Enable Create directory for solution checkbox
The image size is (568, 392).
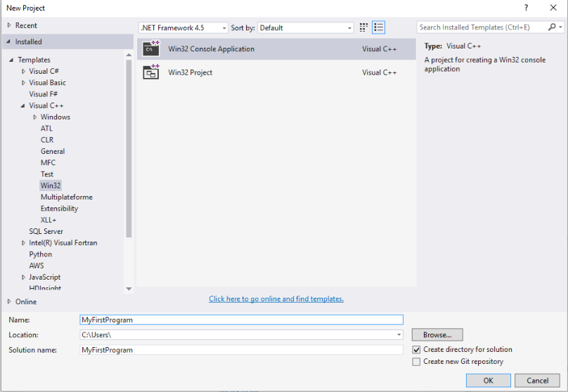(x=416, y=350)
